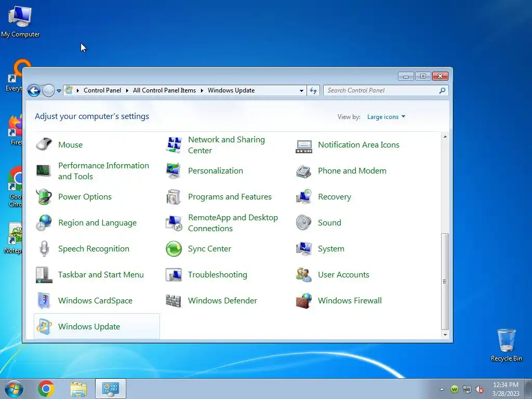Launch Google Chrome from the taskbar
Viewport: 532px width, 399px height.
point(46,389)
